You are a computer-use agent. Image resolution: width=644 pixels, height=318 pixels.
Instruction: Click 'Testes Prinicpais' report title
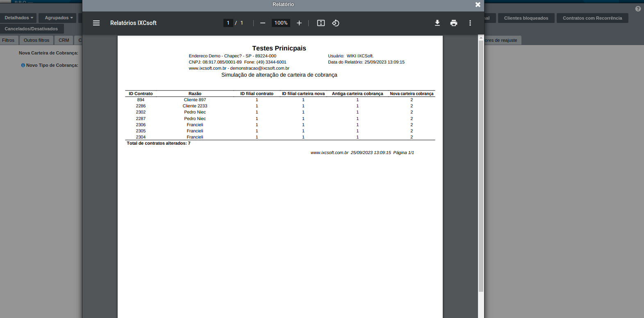[x=279, y=48]
